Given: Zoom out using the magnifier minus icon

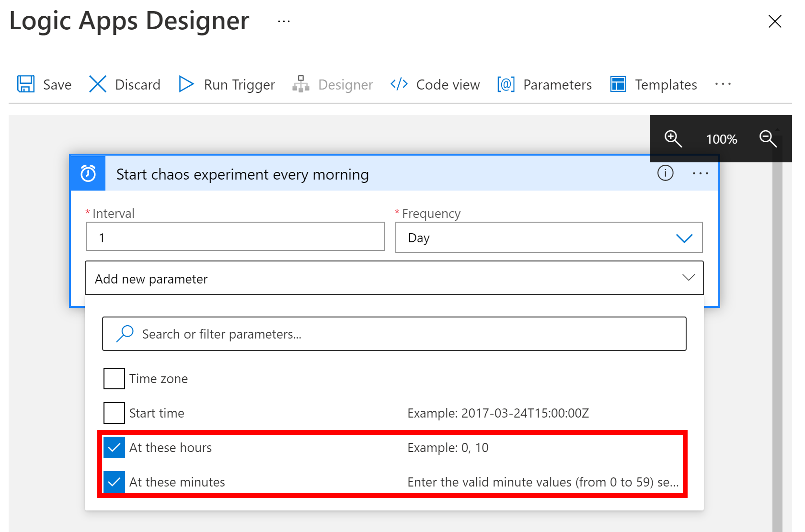Looking at the screenshot, I should click(x=768, y=139).
